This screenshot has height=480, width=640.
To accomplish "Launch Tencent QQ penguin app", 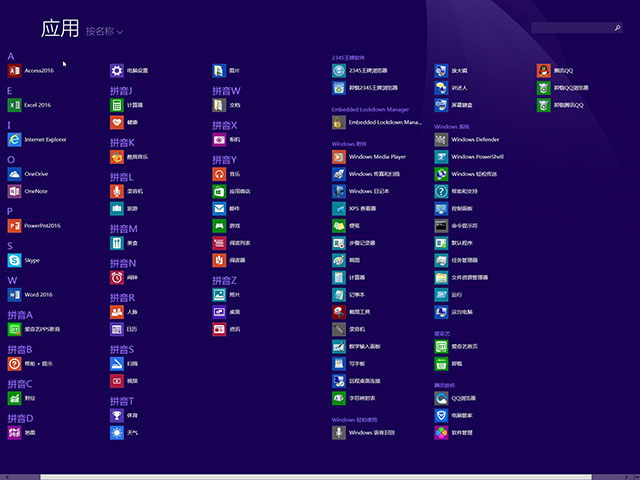I will tap(555, 71).
